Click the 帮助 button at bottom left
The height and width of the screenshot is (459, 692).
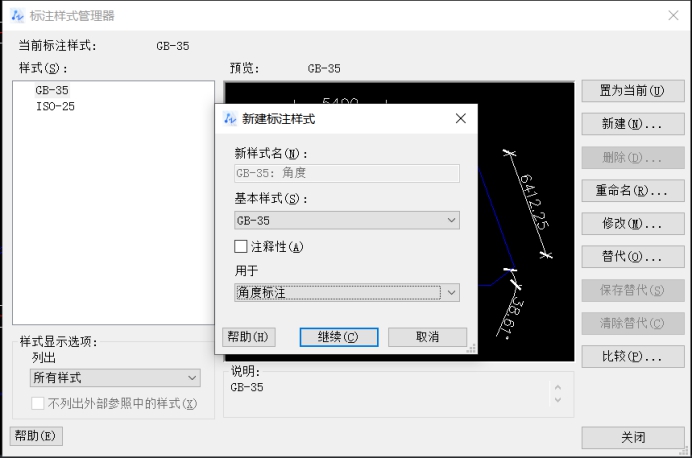[x=37, y=435]
